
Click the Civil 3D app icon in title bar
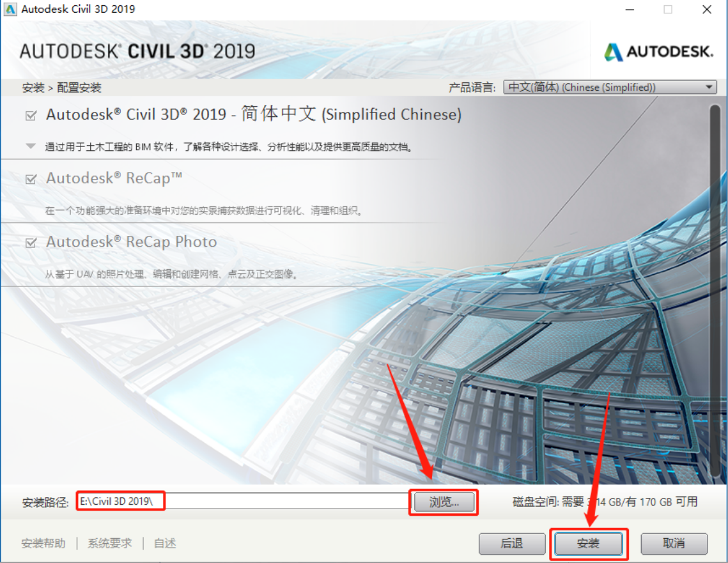point(10,9)
